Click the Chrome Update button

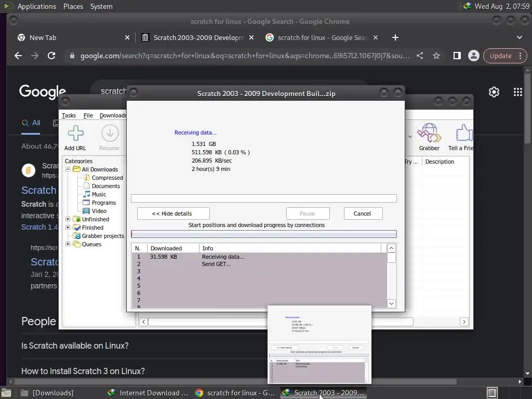pos(504,56)
